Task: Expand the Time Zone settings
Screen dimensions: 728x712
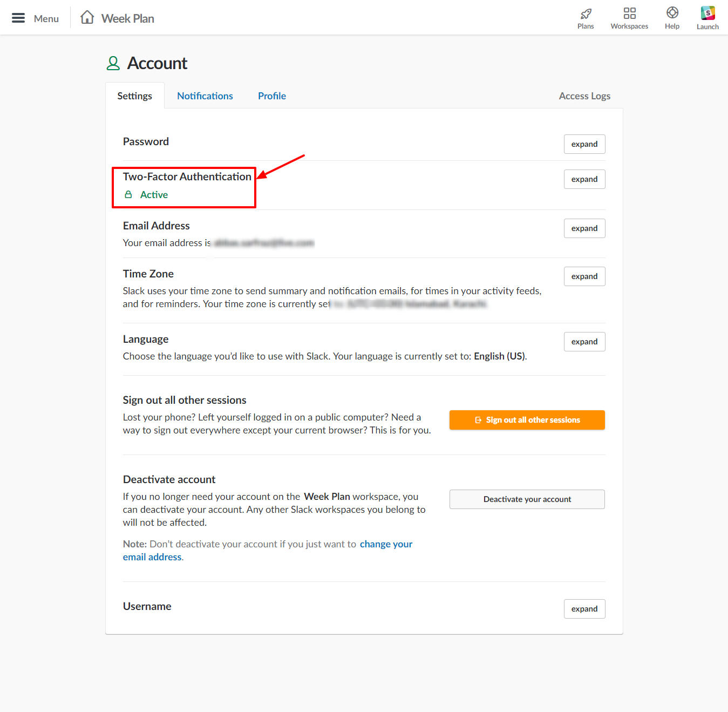Action: [x=584, y=276]
